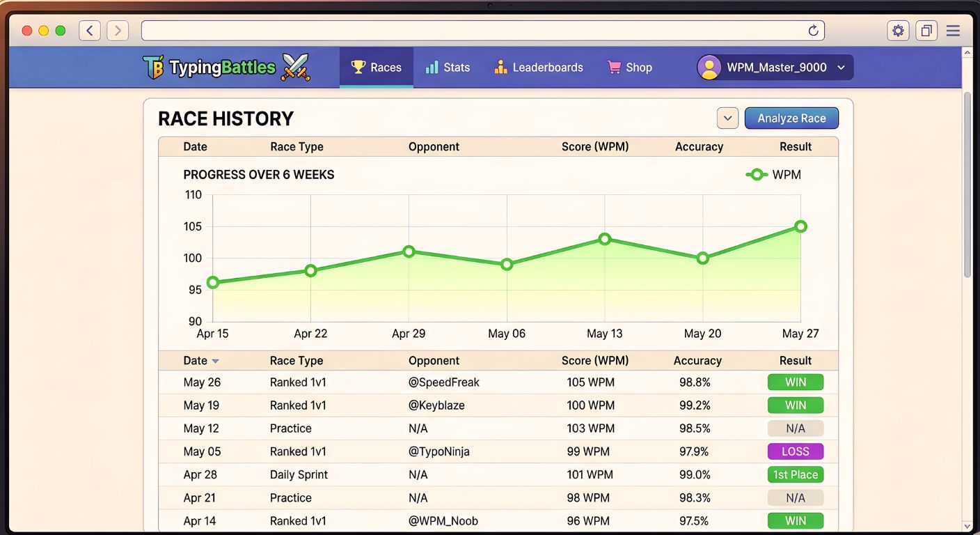Click the RACE HISTORY heading
Image resolution: width=980 pixels, height=535 pixels.
pos(226,118)
